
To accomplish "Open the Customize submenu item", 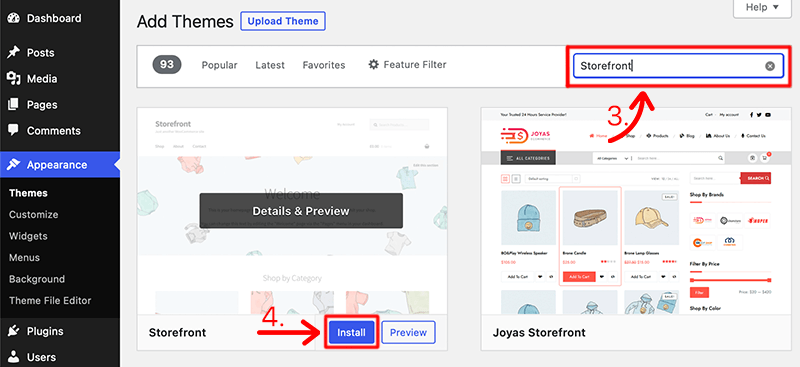I will point(34,214).
